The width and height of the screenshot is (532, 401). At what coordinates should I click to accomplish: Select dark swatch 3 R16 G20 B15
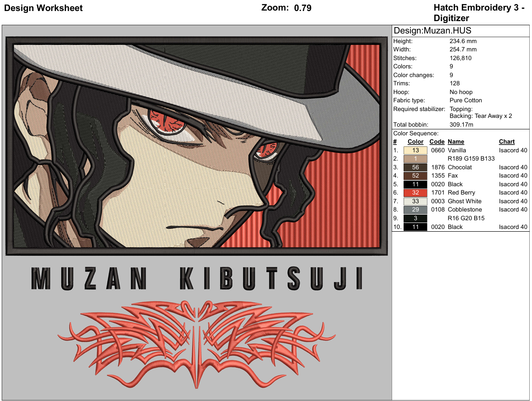[x=416, y=218]
